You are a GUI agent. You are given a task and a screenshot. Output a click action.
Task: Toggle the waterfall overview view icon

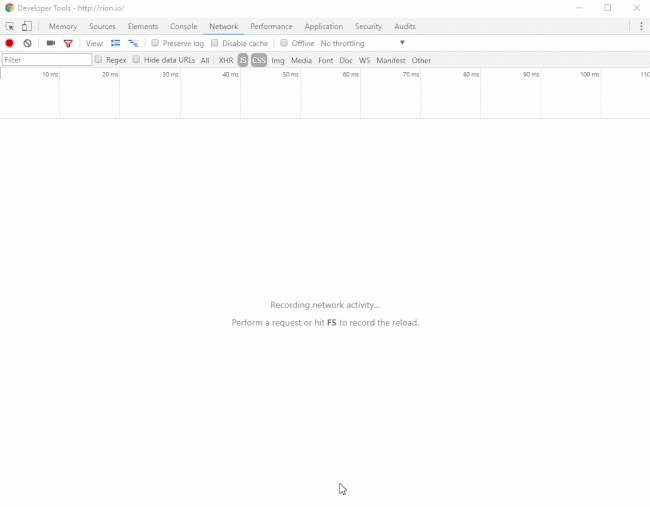click(x=133, y=43)
